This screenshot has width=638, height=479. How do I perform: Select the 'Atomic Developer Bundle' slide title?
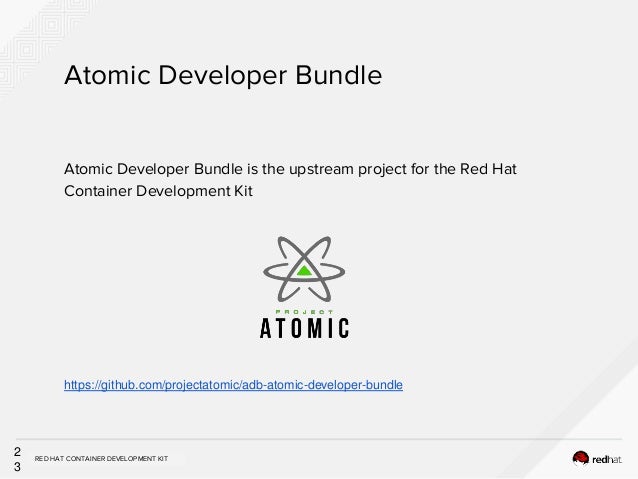(223, 75)
